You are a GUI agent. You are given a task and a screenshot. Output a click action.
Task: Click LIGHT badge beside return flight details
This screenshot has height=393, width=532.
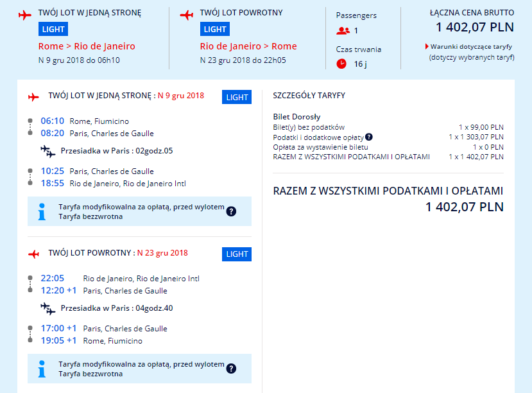tap(237, 254)
